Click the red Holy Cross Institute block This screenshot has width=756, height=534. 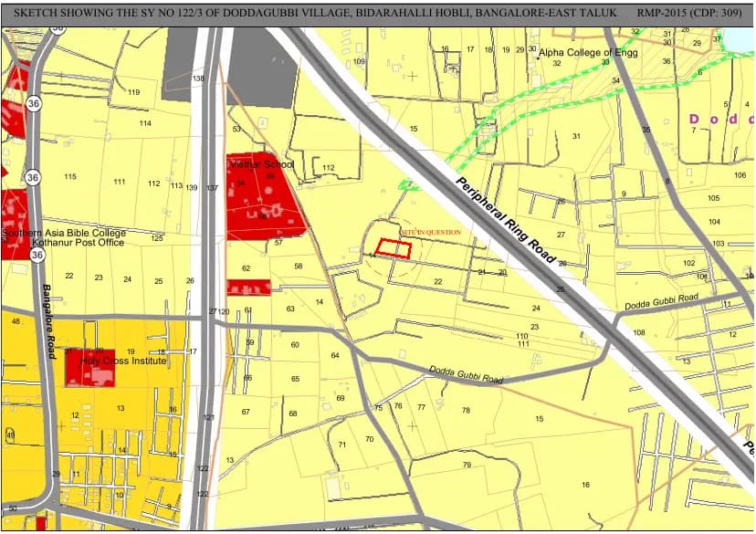coord(90,368)
